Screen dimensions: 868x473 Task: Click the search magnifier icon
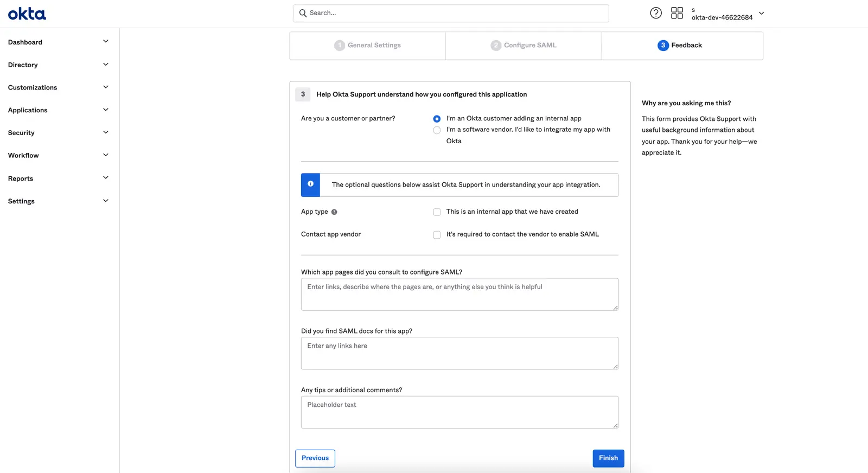pyautogui.click(x=303, y=13)
